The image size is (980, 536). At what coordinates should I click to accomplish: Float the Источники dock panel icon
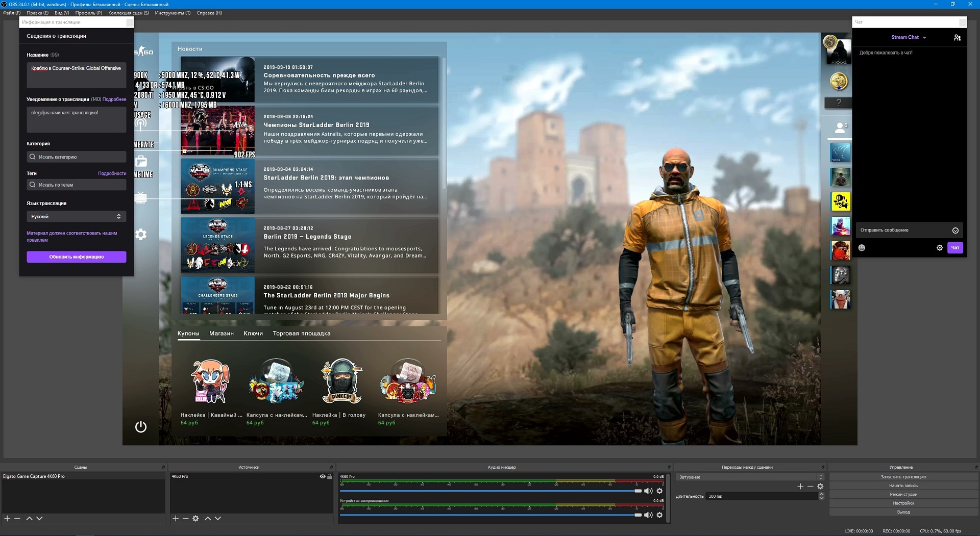click(331, 467)
